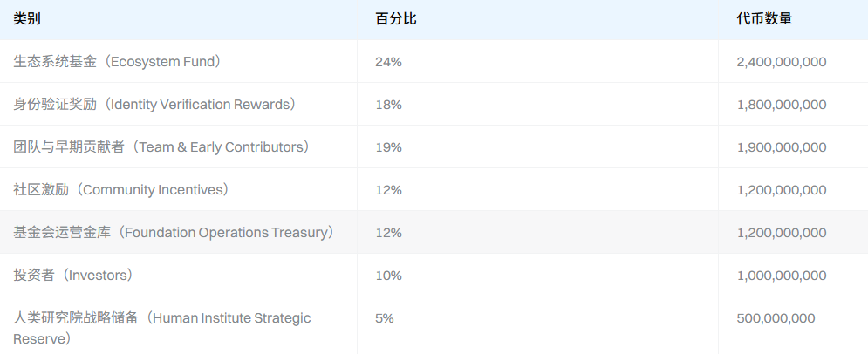The width and height of the screenshot is (868, 354).
Task: Select the 生态系统基金 (Ecosystem Fund) cell
Action: tap(118, 62)
